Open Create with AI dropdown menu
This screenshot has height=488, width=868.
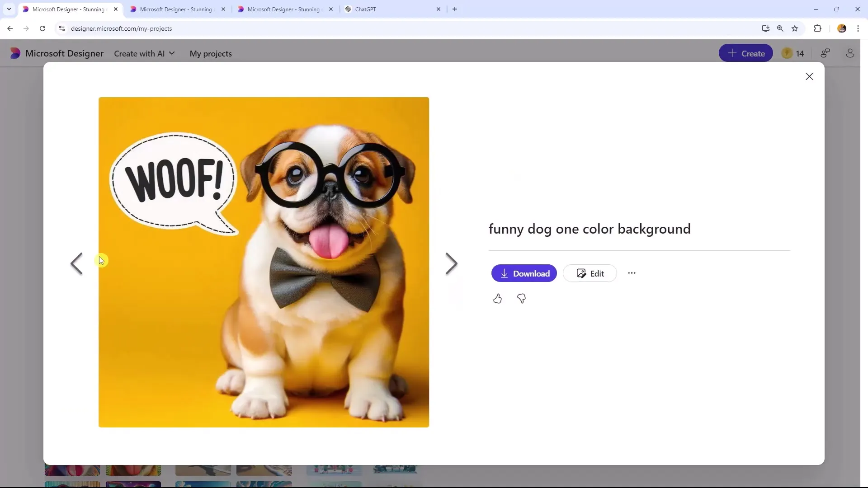(144, 53)
